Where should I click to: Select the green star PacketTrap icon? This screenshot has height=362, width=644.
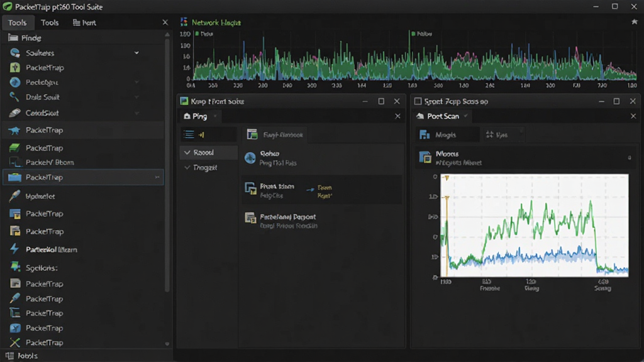[x=15, y=67]
